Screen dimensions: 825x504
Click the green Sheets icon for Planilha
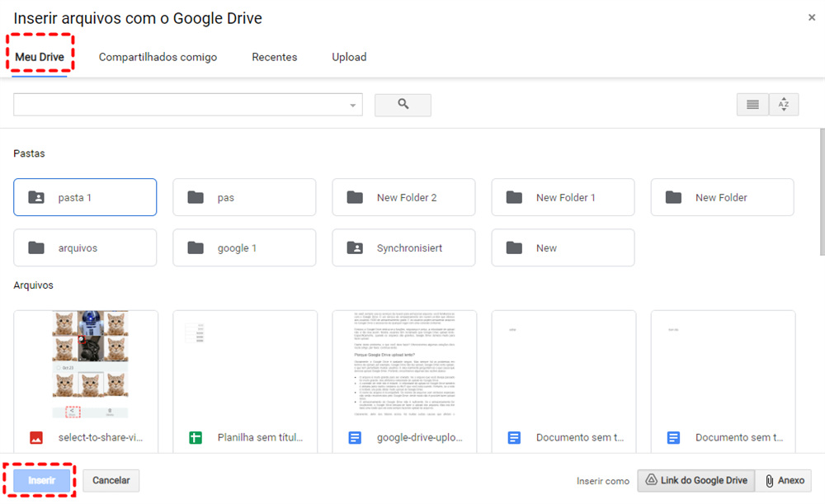tap(196, 438)
